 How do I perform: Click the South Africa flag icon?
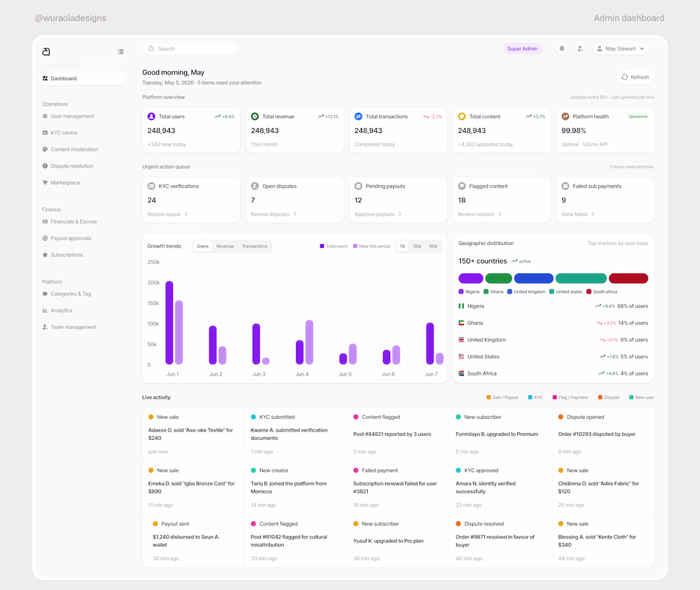pyautogui.click(x=461, y=374)
